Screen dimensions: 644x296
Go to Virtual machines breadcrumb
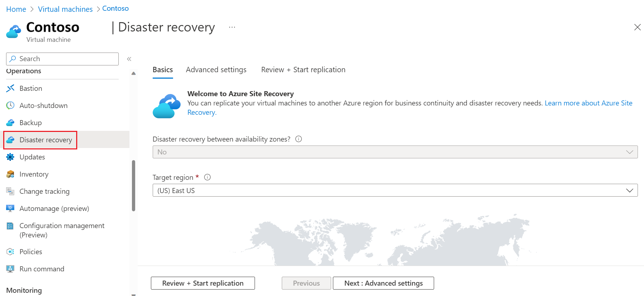pos(65,9)
